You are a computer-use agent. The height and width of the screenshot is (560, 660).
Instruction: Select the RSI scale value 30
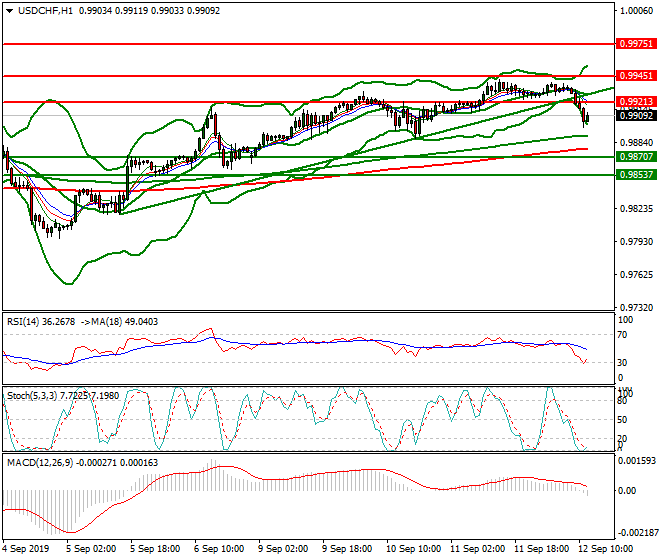coord(622,363)
